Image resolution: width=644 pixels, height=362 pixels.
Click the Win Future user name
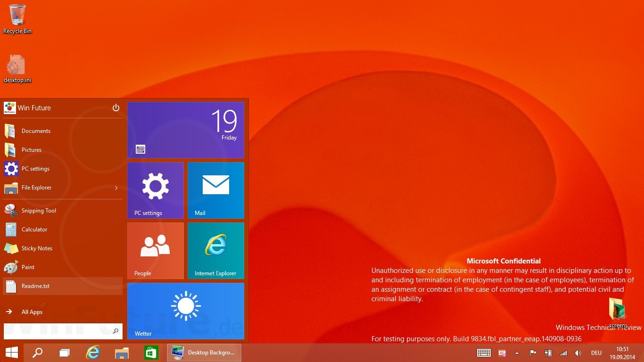pyautogui.click(x=34, y=108)
